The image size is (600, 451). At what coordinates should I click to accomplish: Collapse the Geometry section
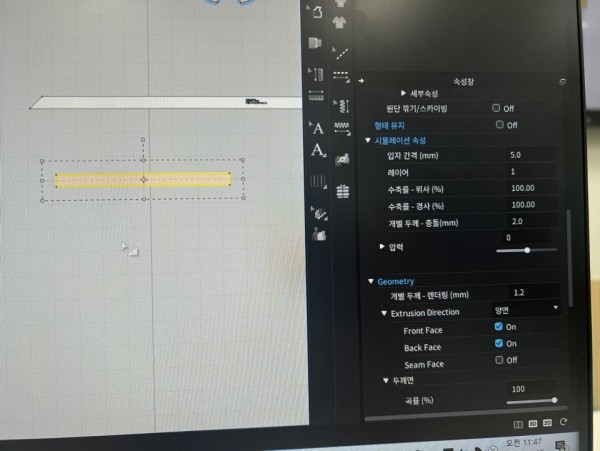[370, 282]
